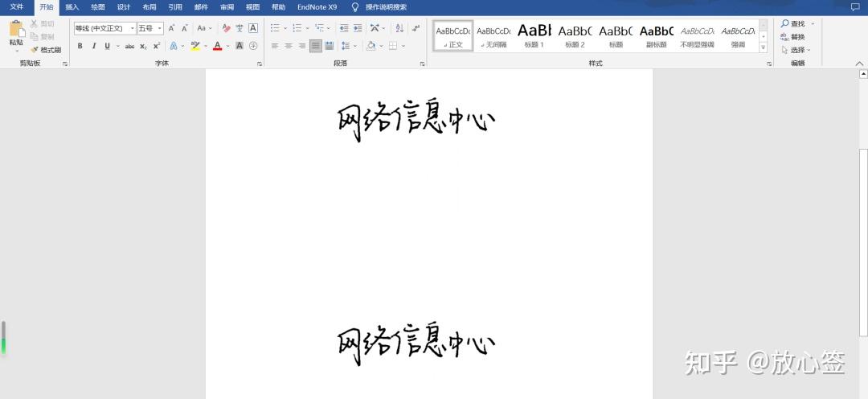
Task: Open the borders dropdown arrow
Action: [x=403, y=46]
